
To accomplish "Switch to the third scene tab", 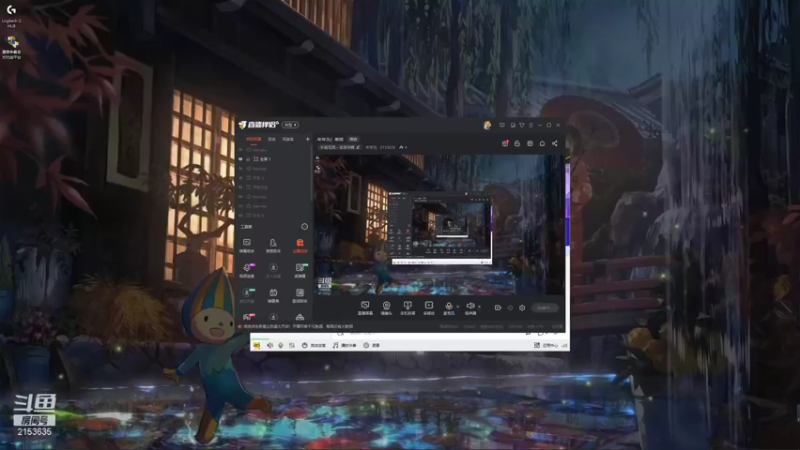I will coord(288,139).
